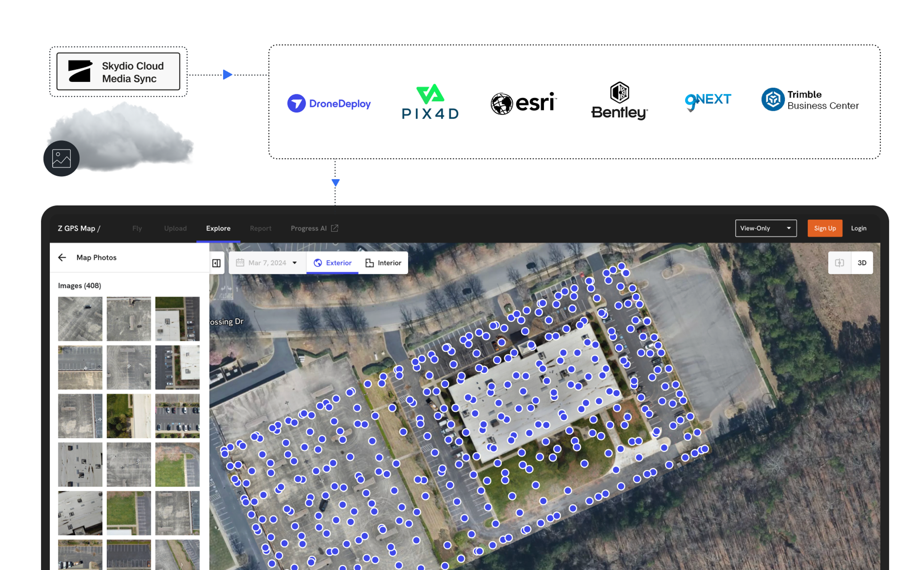Screen dimensions: 924x570
Task: Open the Progress AI external link icon
Action: click(334, 228)
